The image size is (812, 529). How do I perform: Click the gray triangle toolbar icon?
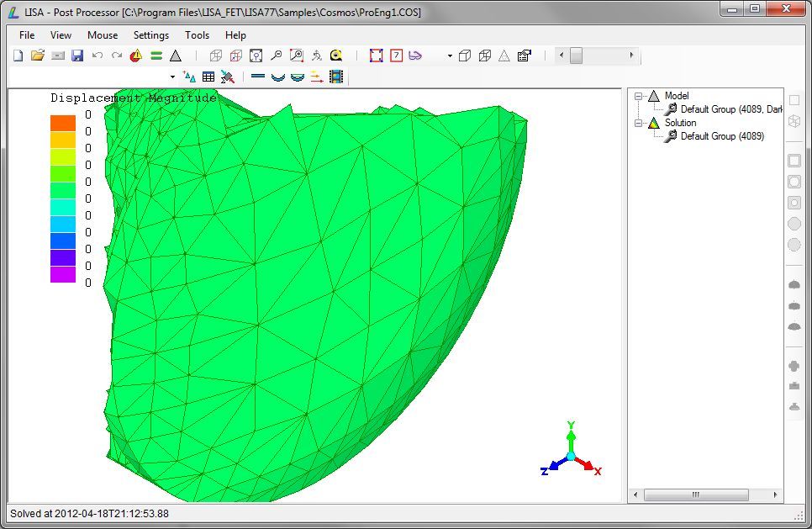coord(176,56)
